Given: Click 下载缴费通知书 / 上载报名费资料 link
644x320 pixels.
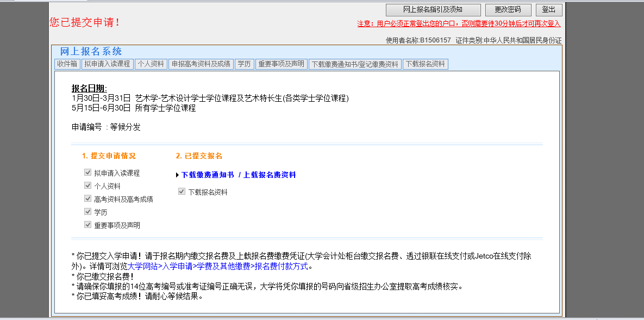Looking at the screenshot, I should (239, 175).
